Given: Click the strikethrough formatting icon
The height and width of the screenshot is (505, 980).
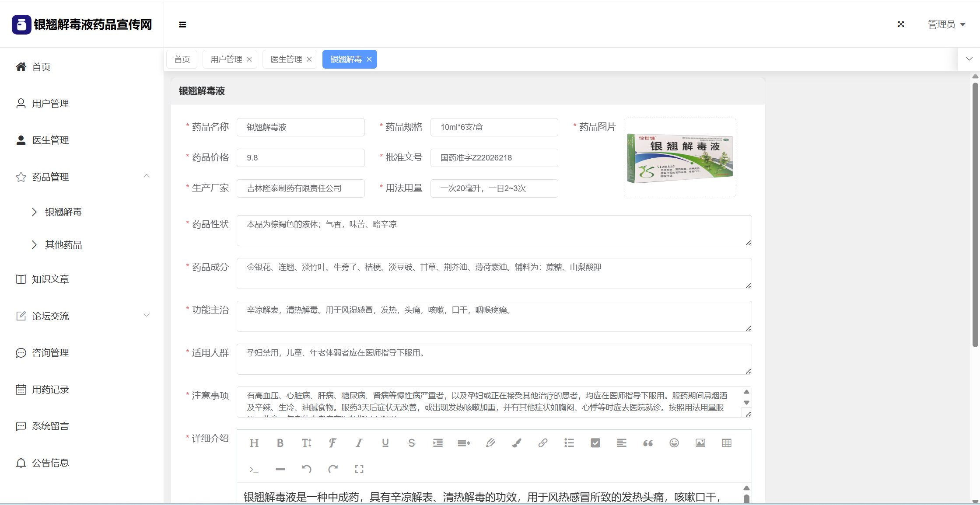Looking at the screenshot, I should [x=411, y=443].
